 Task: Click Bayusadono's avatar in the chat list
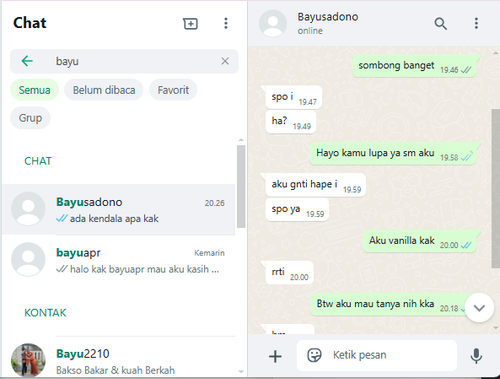[x=28, y=209]
